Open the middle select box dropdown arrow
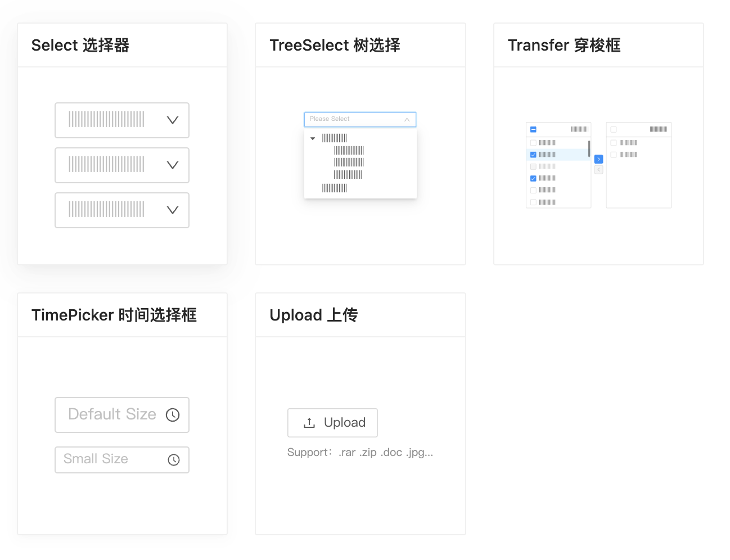 [173, 165]
